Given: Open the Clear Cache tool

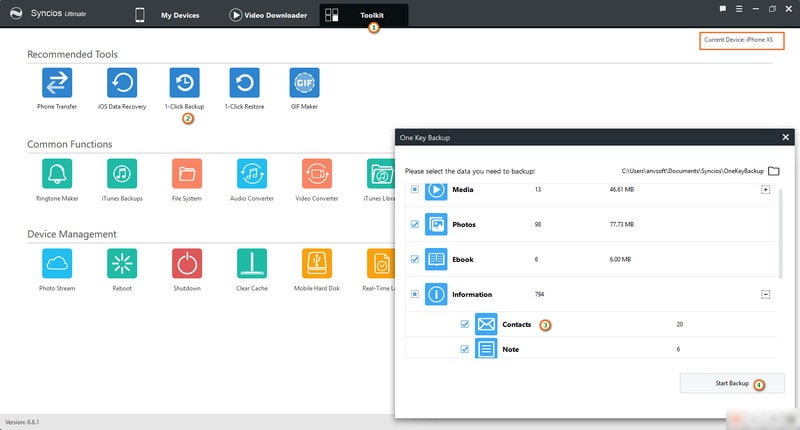Looking at the screenshot, I should coord(252,263).
